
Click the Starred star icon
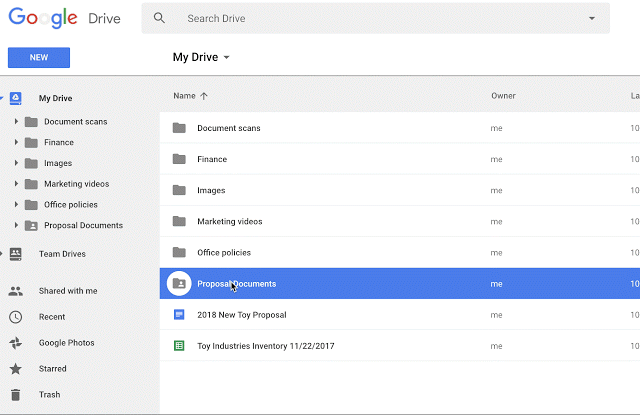15,369
